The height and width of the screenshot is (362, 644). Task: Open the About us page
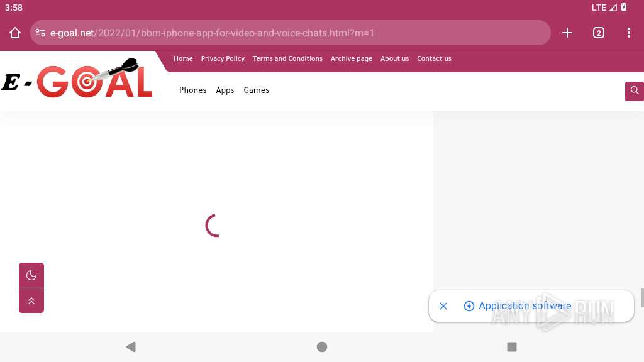coord(395,58)
